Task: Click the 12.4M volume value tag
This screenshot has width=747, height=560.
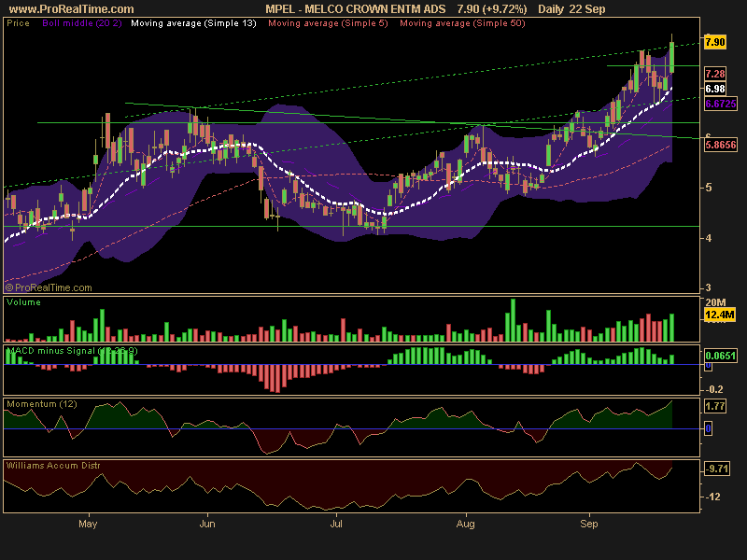Action: coord(719,315)
